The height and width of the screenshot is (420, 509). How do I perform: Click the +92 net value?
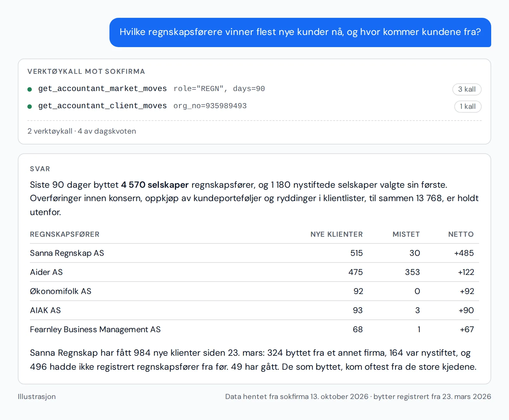click(467, 291)
